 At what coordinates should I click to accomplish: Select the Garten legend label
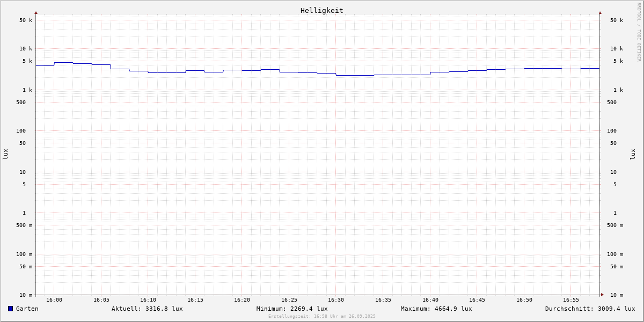click(x=27, y=309)
